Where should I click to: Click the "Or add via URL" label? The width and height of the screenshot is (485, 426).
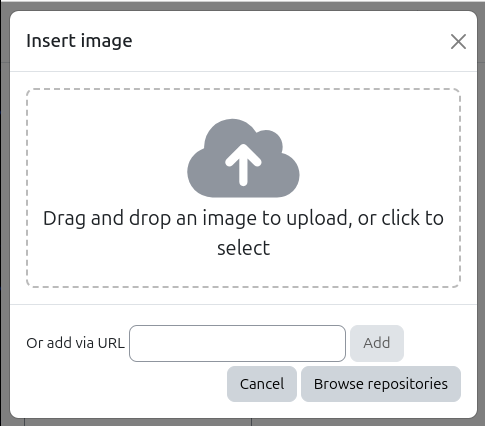click(x=75, y=343)
